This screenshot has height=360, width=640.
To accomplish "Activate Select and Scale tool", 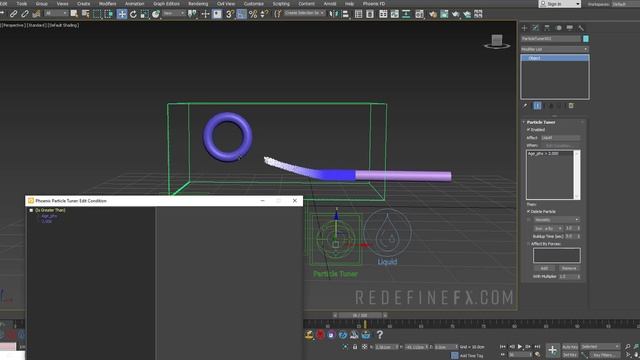I will [144, 14].
